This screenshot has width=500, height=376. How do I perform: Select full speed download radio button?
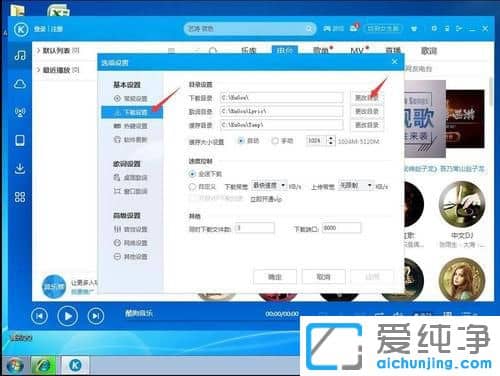click(192, 174)
